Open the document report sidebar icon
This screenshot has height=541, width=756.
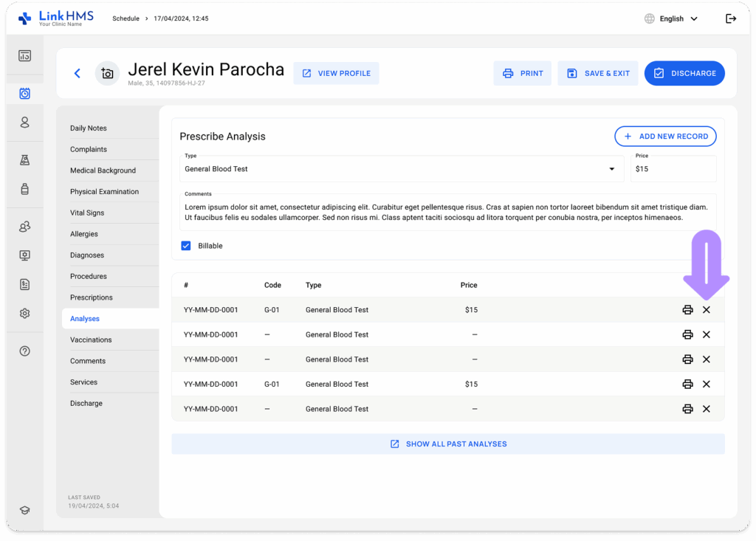pos(24,284)
